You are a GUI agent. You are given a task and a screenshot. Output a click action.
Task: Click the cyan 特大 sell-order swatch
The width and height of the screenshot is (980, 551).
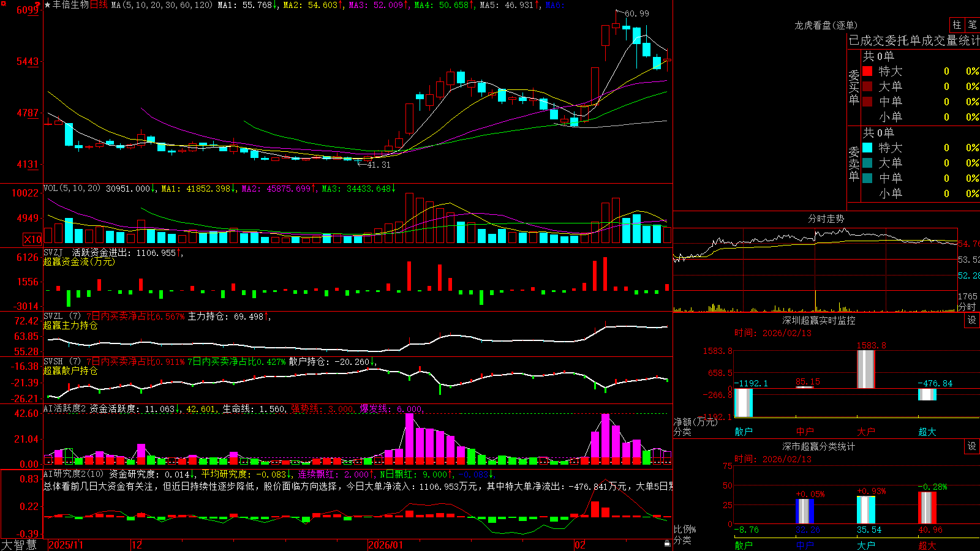(867, 148)
